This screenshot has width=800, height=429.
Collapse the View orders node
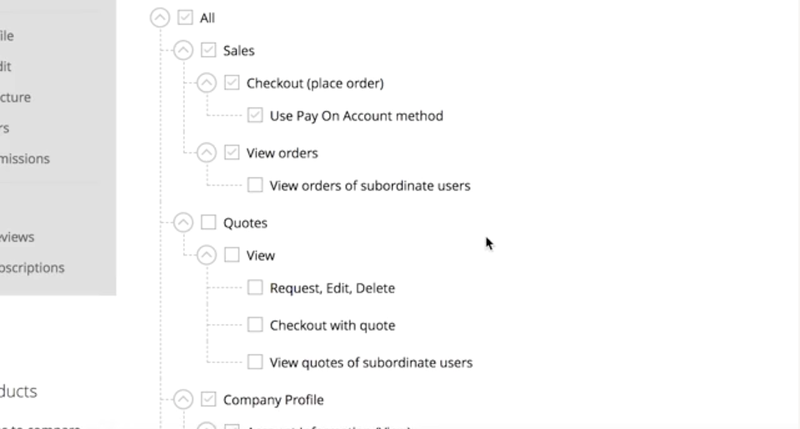[207, 153]
